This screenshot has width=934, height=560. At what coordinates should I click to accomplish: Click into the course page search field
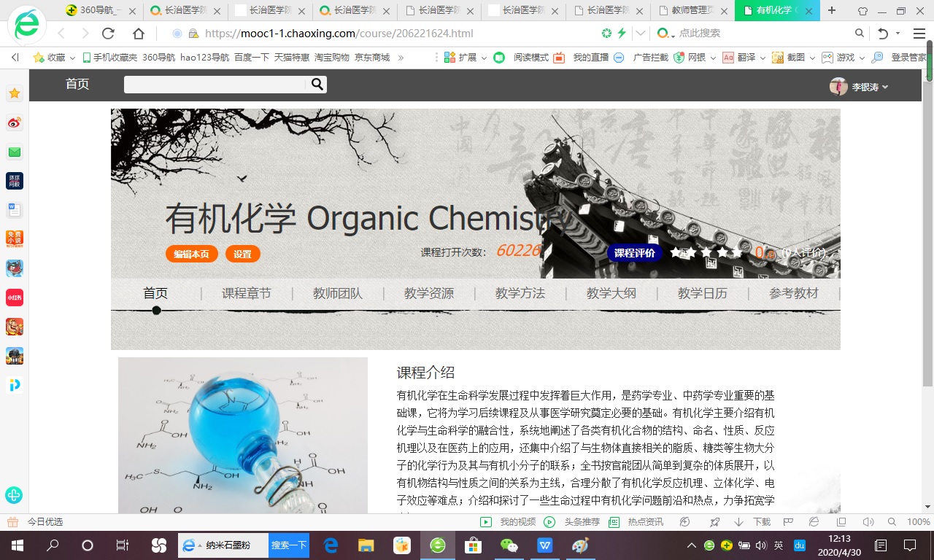[215, 85]
